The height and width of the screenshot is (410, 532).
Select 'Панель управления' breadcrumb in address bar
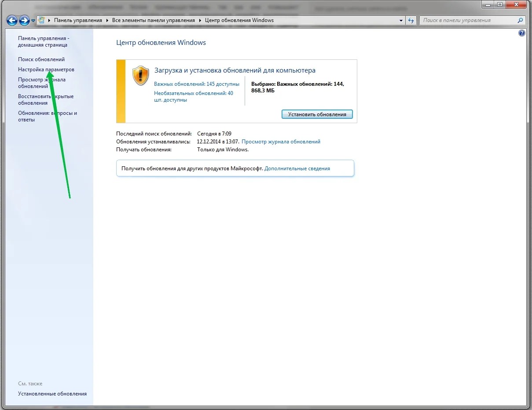click(78, 20)
